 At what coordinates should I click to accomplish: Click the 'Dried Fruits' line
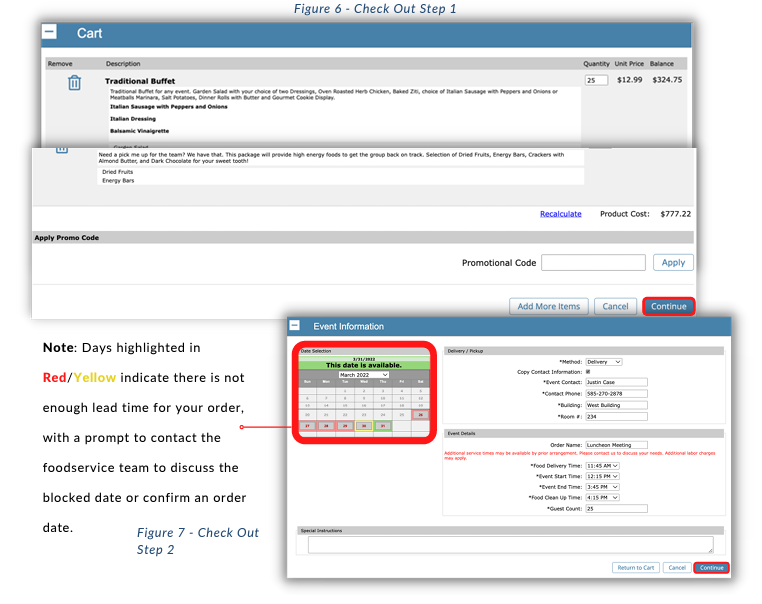coord(118,172)
